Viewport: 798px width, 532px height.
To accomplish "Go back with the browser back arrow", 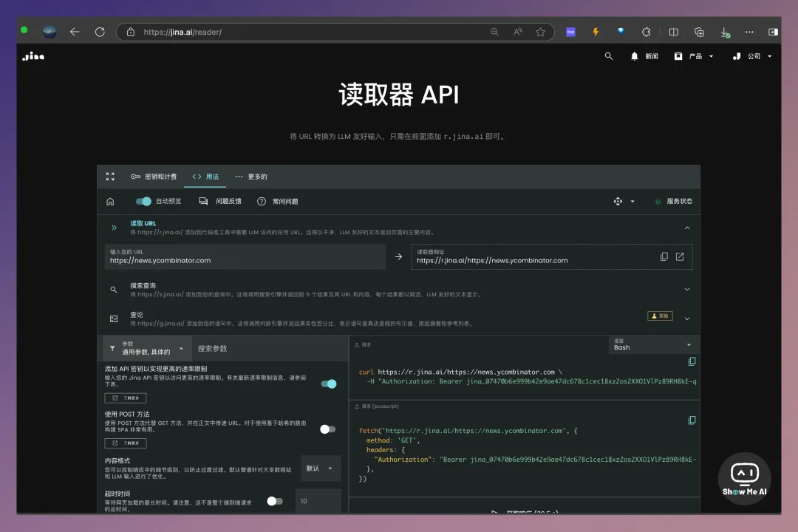I will (75, 32).
